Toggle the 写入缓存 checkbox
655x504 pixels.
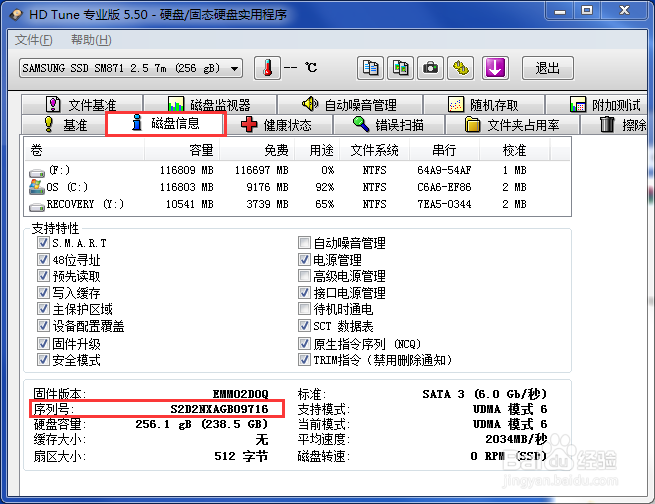pyautogui.click(x=43, y=292)
